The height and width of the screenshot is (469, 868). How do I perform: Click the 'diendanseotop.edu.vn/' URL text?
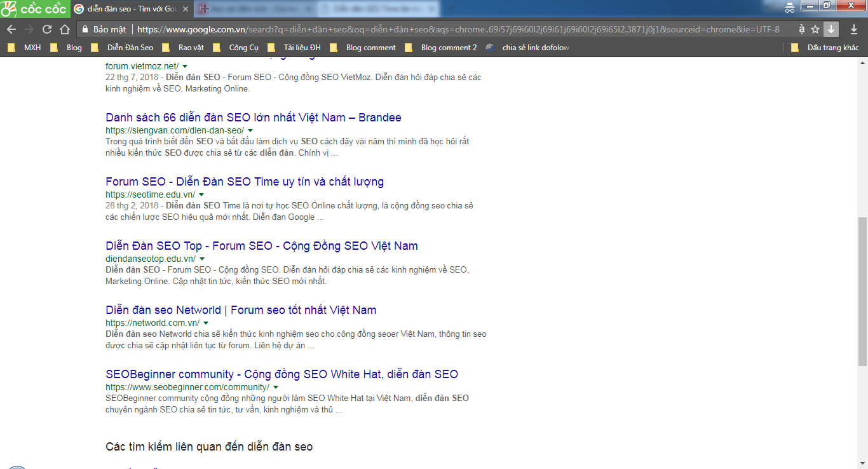click(x=151, y=259)
